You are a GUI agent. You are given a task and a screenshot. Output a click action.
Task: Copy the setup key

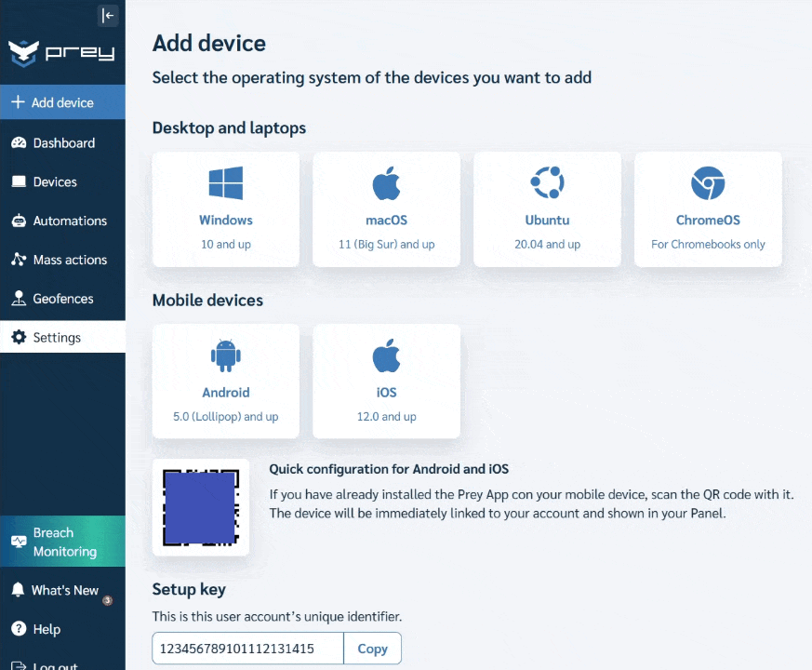(x=372, y=649)
